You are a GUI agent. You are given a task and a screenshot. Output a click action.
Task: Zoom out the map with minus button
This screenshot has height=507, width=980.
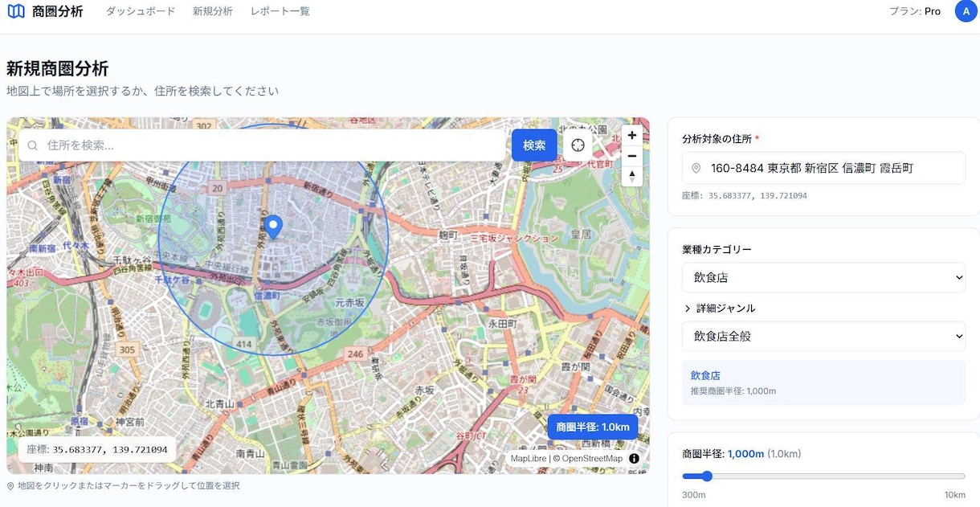[x=632, y=156]
